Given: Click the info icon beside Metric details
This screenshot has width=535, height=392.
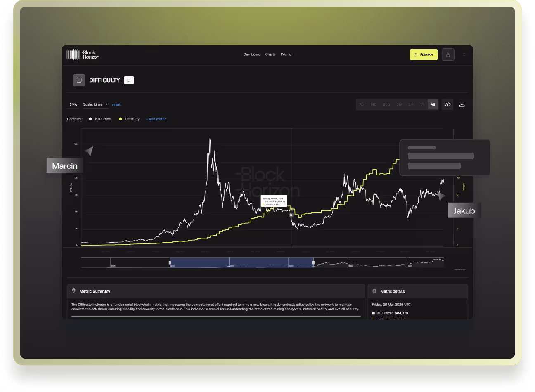Looking at the screenshot, I should [374, 291].
